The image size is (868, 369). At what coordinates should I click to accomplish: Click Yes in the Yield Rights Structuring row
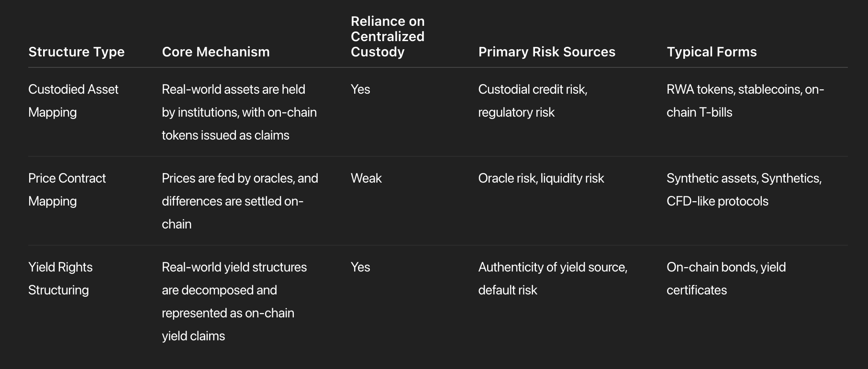(x=360, y=267)
